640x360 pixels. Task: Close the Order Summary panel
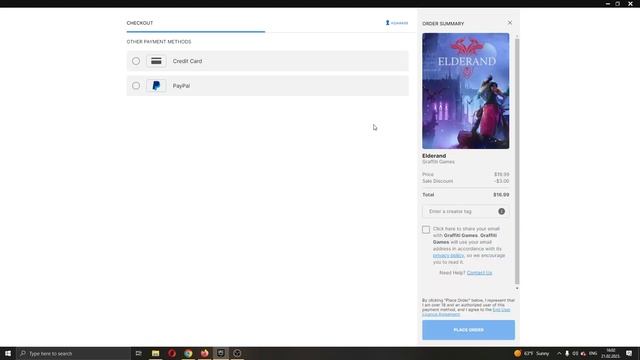point(510,23)
